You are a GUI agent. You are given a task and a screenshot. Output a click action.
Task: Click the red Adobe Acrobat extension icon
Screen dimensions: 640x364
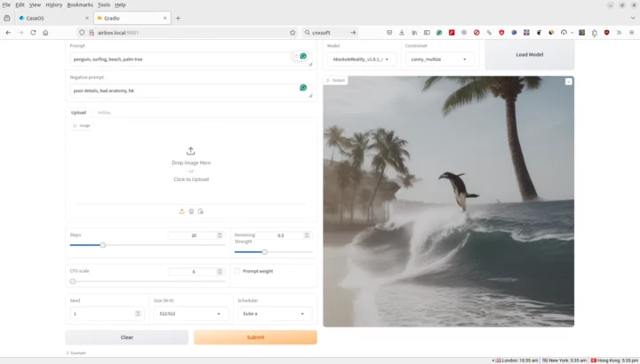pyautogui.click(x=452, y=33)
